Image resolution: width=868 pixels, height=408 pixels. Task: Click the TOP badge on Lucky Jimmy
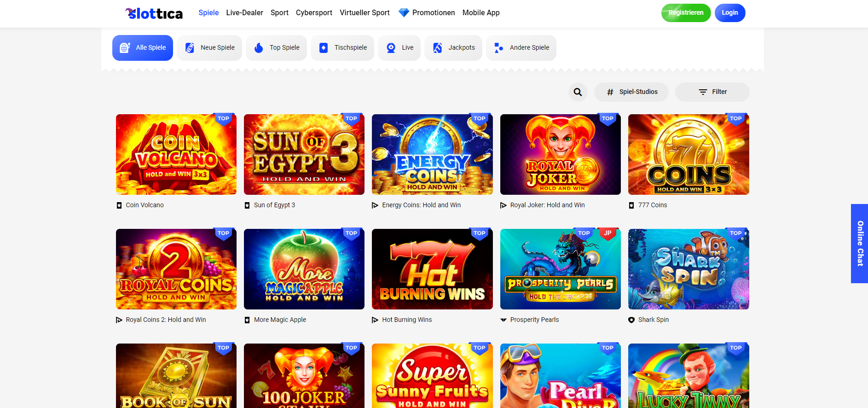tap(736, 348)
